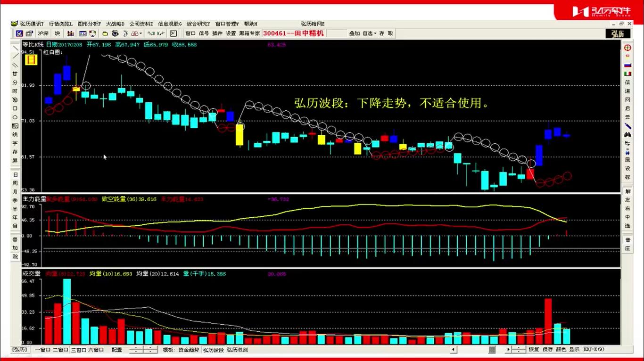This screenshot has height=361, width=644.
Task: Click 除 remove button in left sidebar
Action: coord(15,257)
